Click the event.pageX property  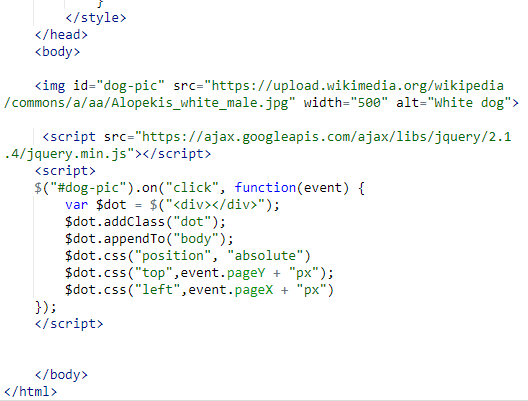(x=231, y=290)
